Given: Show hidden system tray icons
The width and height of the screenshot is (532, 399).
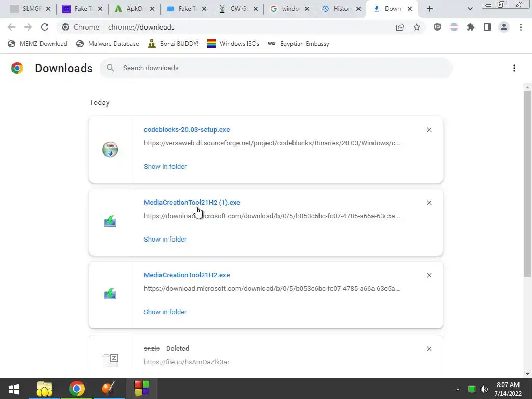Looking at the screenshot, I should 458,389.
